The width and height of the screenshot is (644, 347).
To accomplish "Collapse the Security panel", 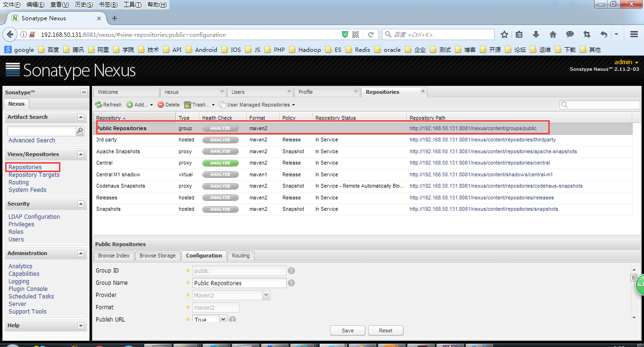I will tap(81, 204).
